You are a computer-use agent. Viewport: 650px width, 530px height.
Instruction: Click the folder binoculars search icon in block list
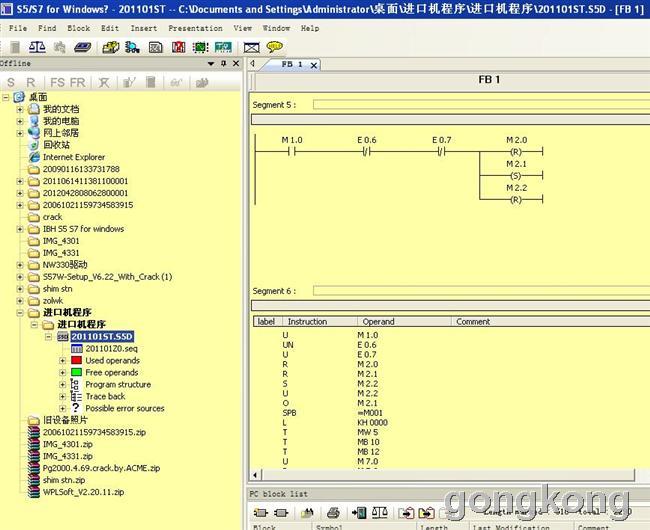[x=307, y=513]
